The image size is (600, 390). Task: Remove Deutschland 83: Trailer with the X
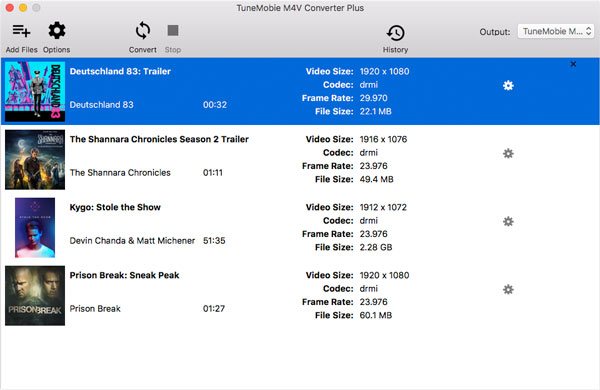tap(573, 64)
